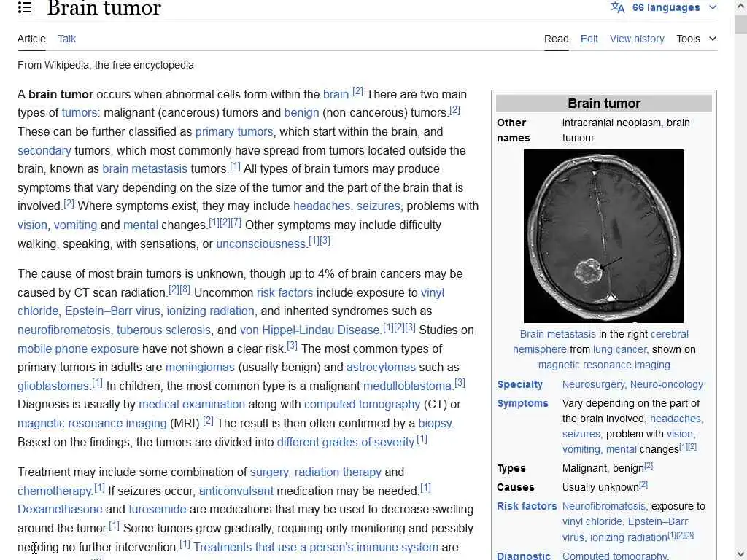Open the 'medical examination' link

tap(192, 404)
